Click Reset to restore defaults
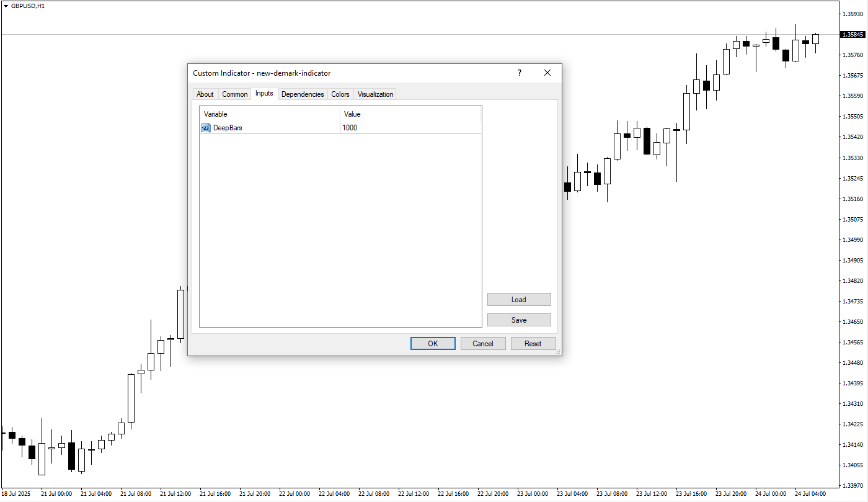Viewport: 868px width, 502px height. coord(533,344)
